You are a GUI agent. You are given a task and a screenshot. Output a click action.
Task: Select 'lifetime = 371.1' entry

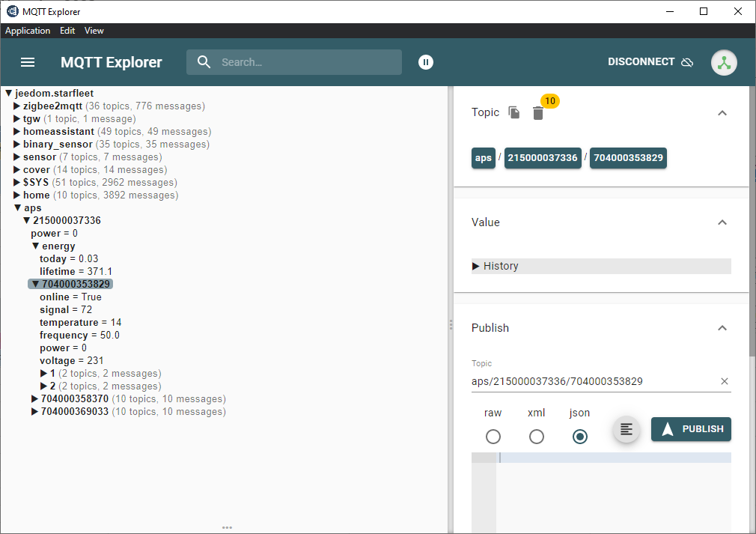click(76, 272)
